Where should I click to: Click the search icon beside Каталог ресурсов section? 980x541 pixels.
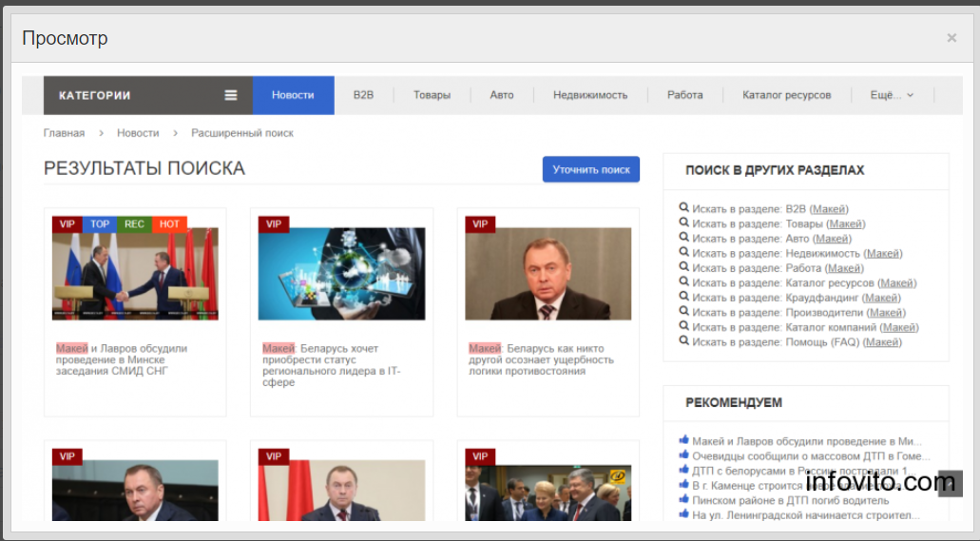(683, 281)
